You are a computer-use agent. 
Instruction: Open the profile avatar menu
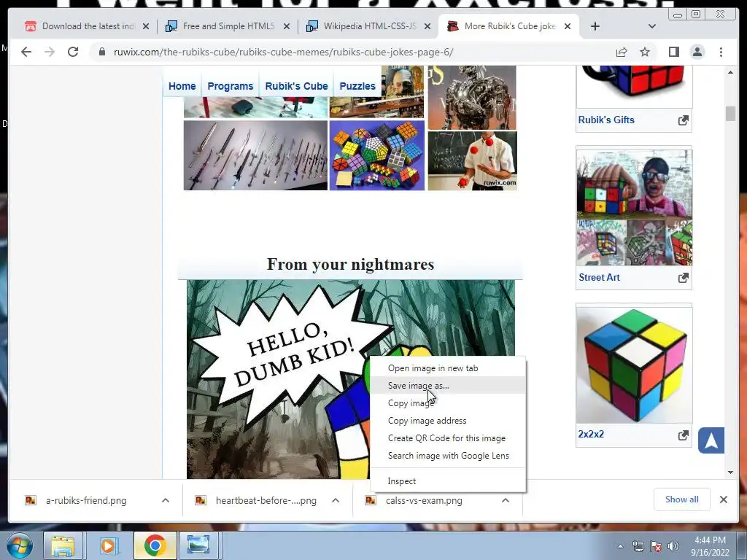697,52
